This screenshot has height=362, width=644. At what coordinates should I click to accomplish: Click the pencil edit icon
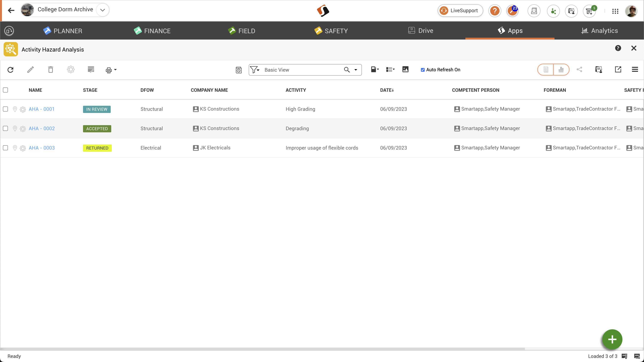[x=31, y=70]
